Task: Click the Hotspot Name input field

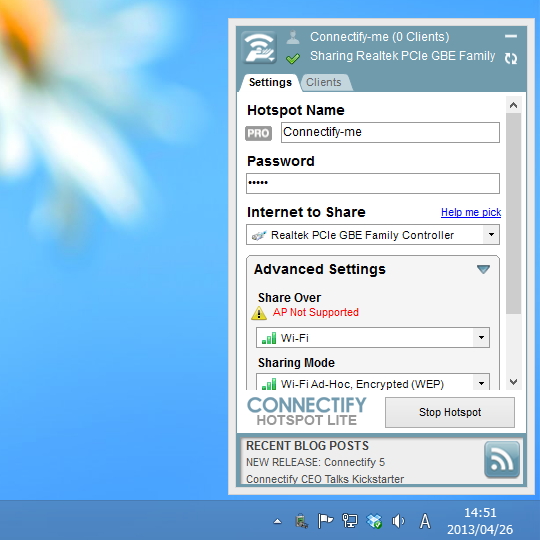Action: [390, 132]
